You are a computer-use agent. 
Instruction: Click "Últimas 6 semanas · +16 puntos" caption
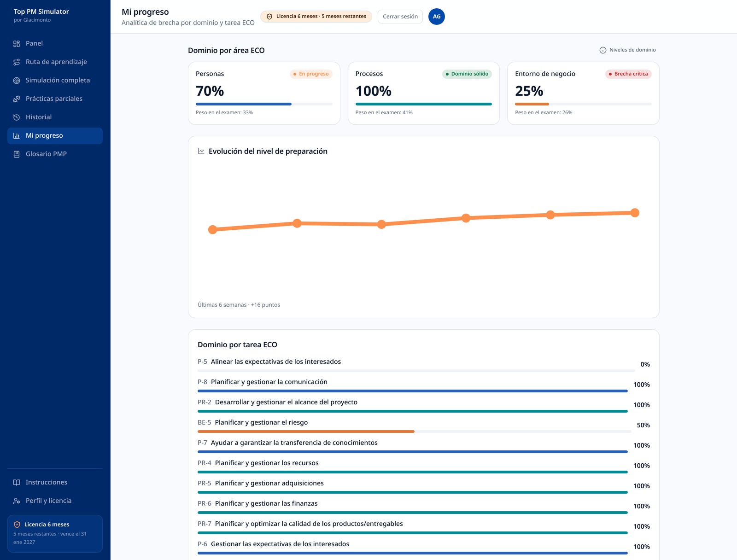(x=239, y=305)
